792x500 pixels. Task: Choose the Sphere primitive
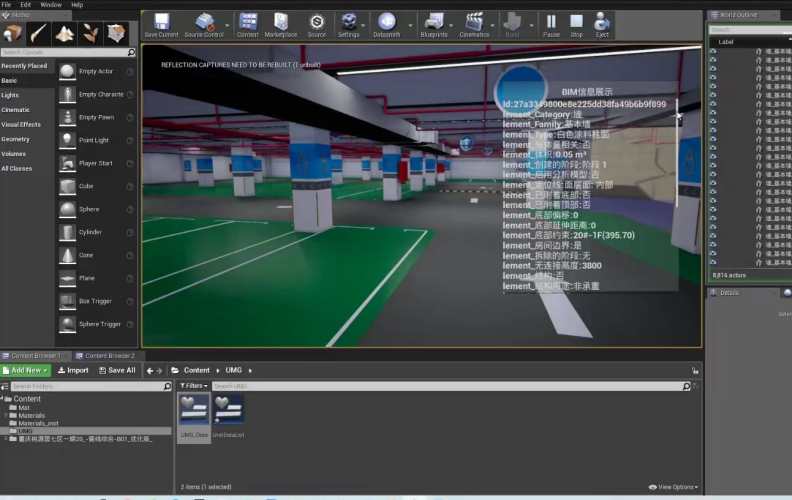pyautogui.click(x=95, y=209)
